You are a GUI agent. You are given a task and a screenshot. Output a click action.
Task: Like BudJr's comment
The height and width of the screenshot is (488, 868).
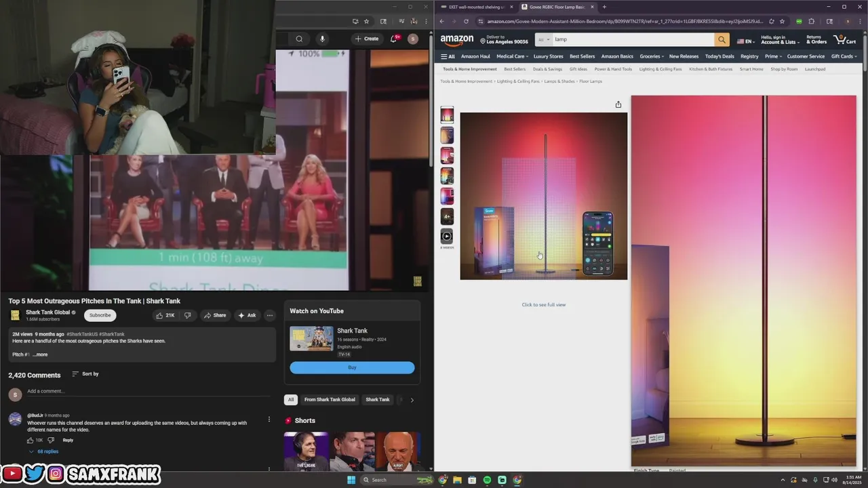point(31,440)
